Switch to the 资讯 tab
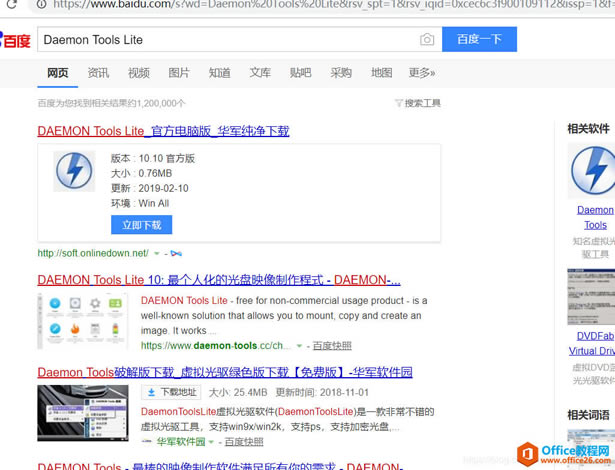Viewport: 615px width, 470px height. coord(98,73)
